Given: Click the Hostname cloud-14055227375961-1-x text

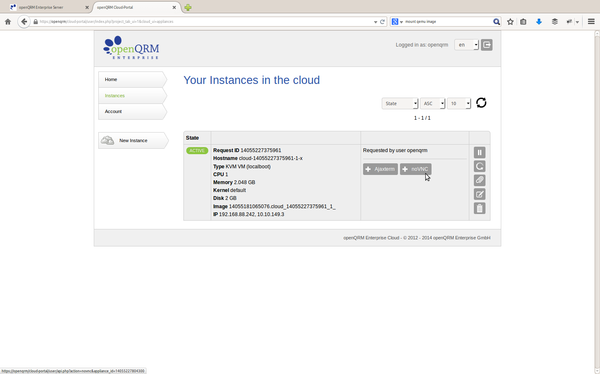Looking at the screenshot, I should (258, 158).
